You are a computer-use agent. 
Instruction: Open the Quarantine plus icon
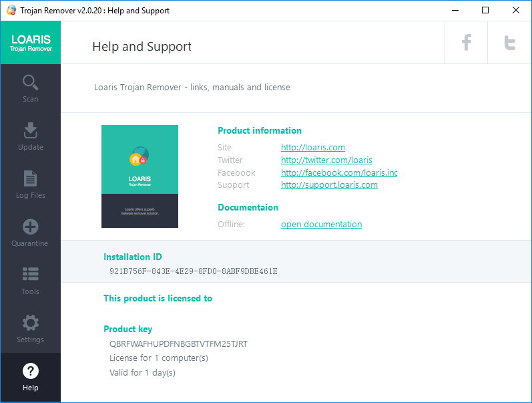[x=30, y=227]
